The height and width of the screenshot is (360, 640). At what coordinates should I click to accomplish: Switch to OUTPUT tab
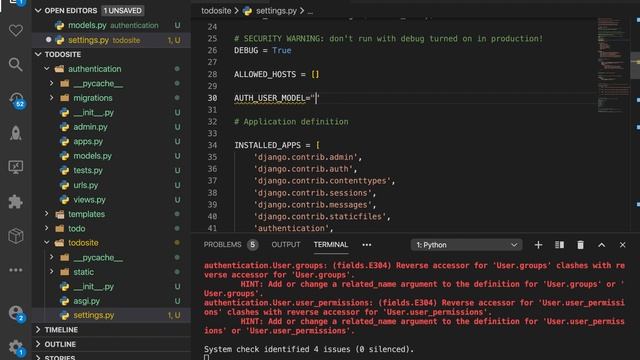tap(286, 244)
